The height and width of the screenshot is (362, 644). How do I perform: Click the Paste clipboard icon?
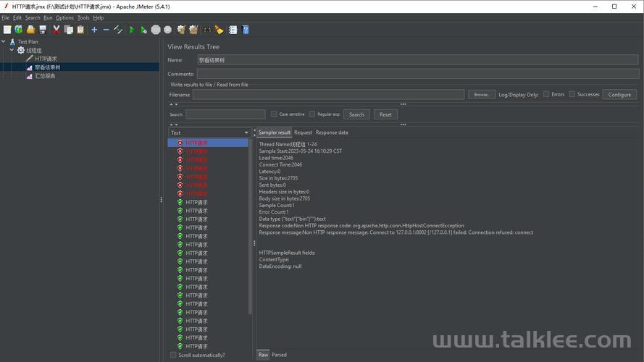click(80, 30)
